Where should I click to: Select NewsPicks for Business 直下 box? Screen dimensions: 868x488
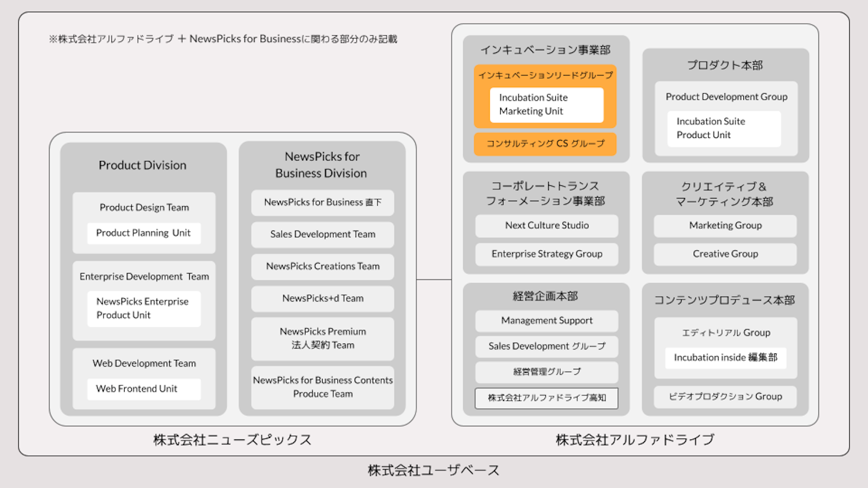point(323,202)
